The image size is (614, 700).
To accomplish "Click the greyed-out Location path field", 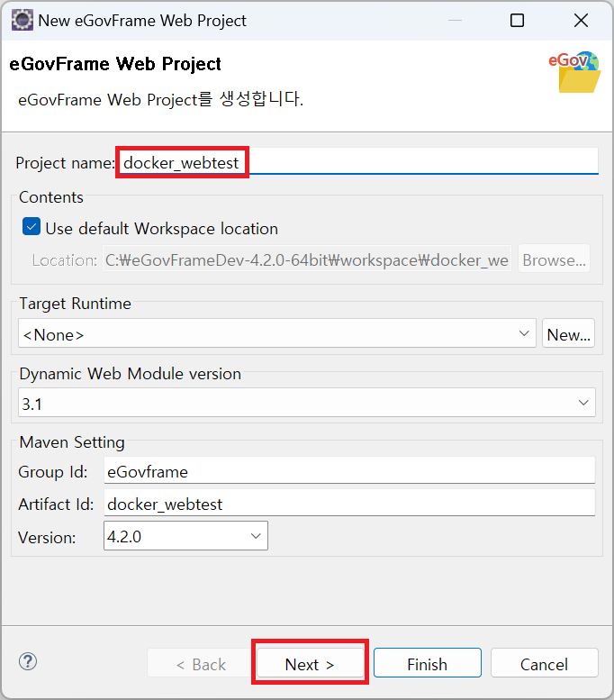I will point(307,260).
